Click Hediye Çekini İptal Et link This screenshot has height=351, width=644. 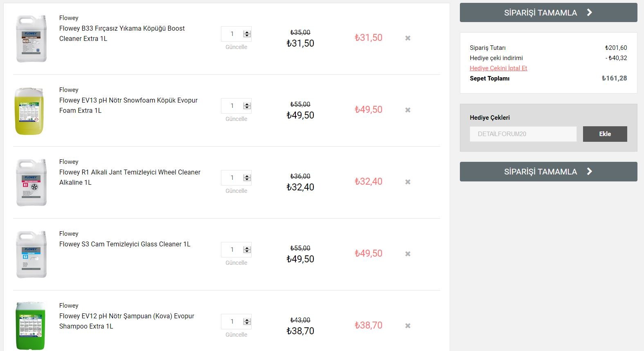[498, 68]
